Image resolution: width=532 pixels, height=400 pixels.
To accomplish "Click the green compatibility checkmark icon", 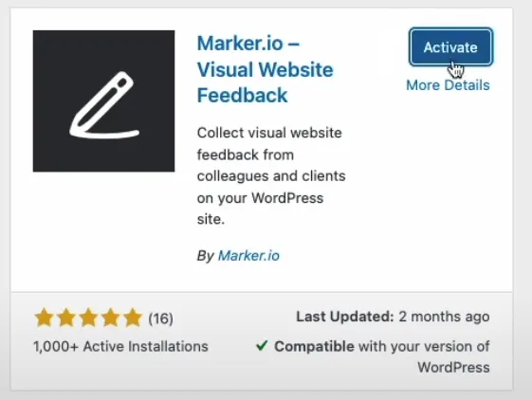I will click(x=262, y=346).
